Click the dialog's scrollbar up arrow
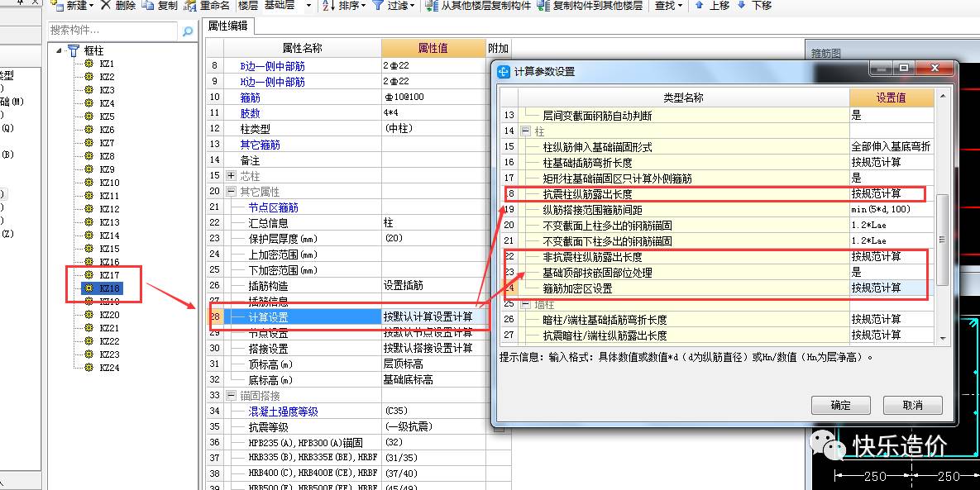Screen dimensions: 980x490 coord(944,98)
